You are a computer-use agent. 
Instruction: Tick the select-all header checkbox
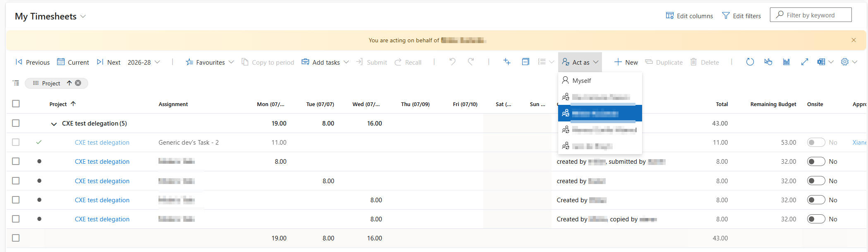(16, 104)
